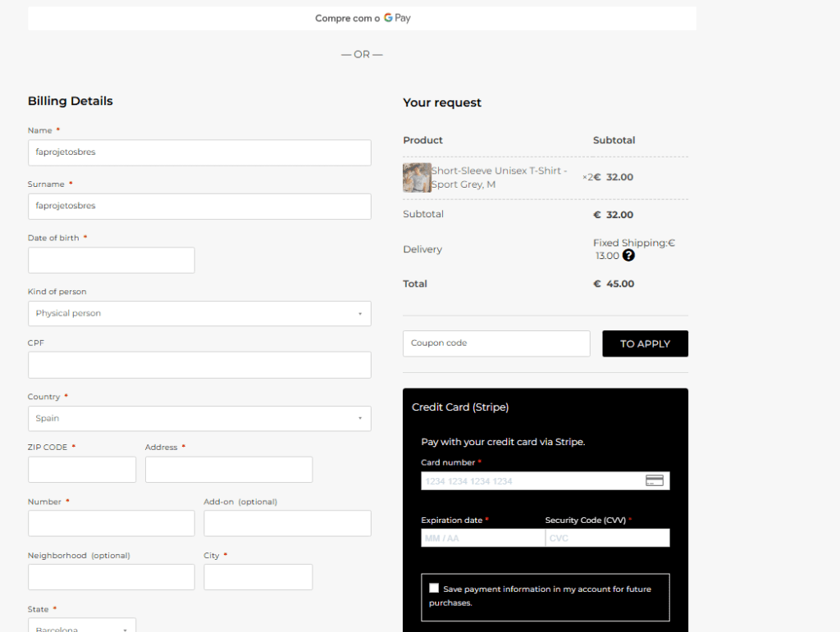Click the T-shirt product thumbnail
The height and width of the screenshot is (632, 840).
tap(417, 177)
